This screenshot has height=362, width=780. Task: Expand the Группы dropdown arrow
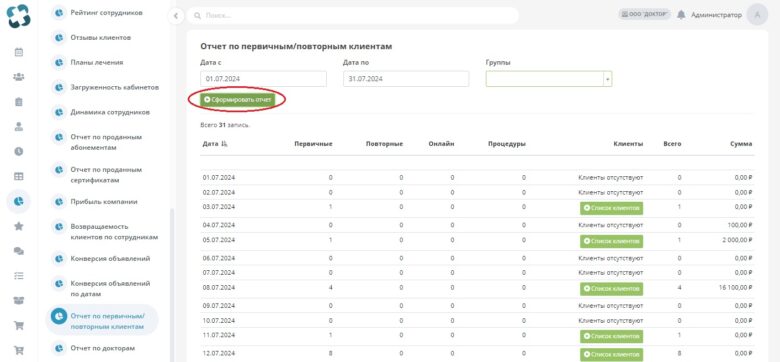click(x=607, y=79)
